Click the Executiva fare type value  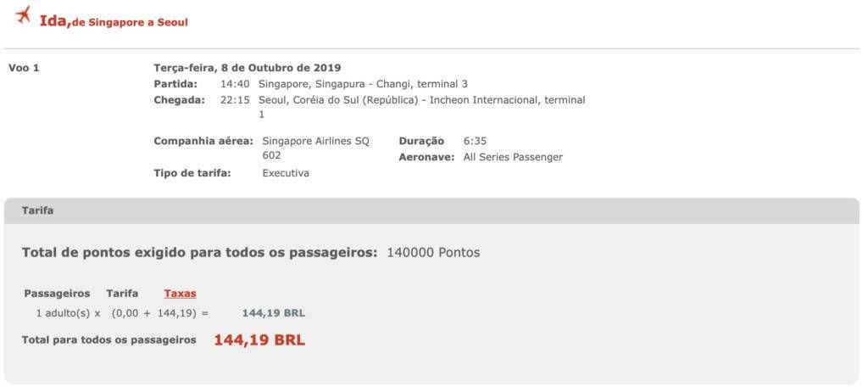(x=286, y=173)
